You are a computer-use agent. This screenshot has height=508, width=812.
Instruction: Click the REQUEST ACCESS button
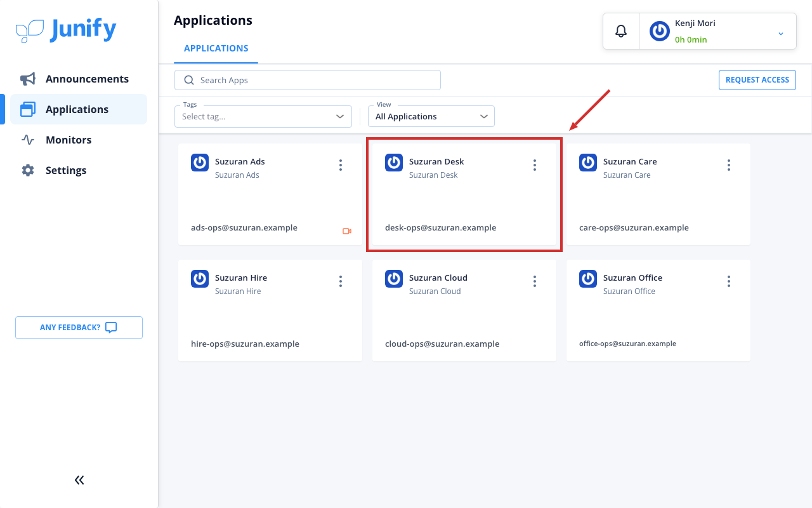(757, 80)
